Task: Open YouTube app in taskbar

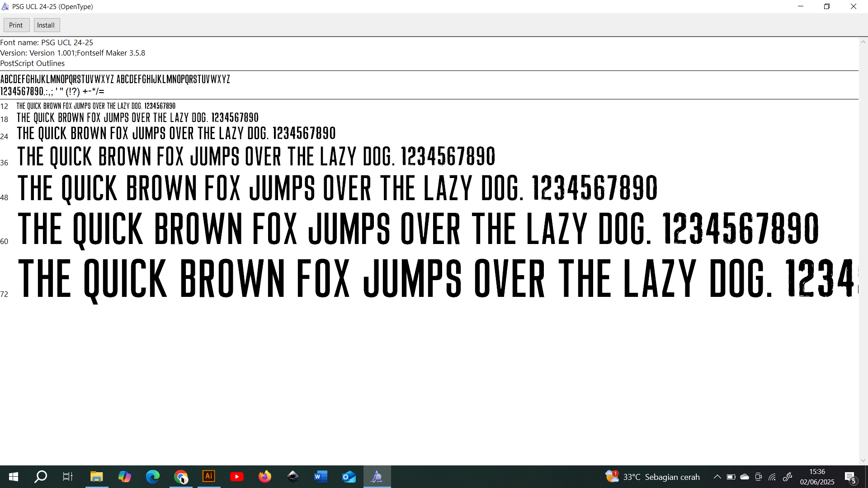Action: point(237,477)
